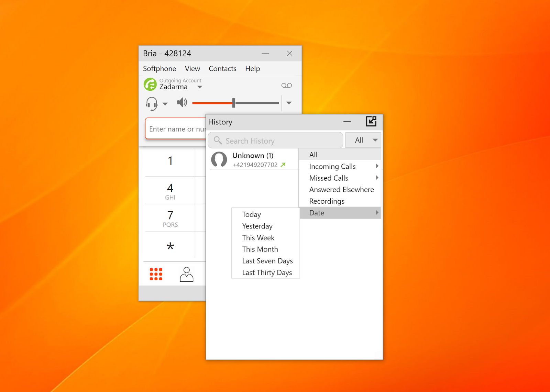Screen dimensions: 550x392
Task: Click the Zadarma account status icon
Action: pos(150,84)
